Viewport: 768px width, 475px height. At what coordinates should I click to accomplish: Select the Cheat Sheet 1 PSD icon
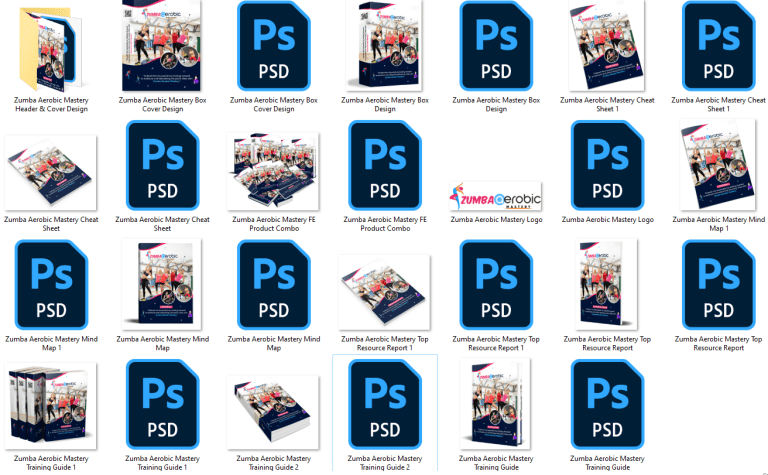click(718, 46)
